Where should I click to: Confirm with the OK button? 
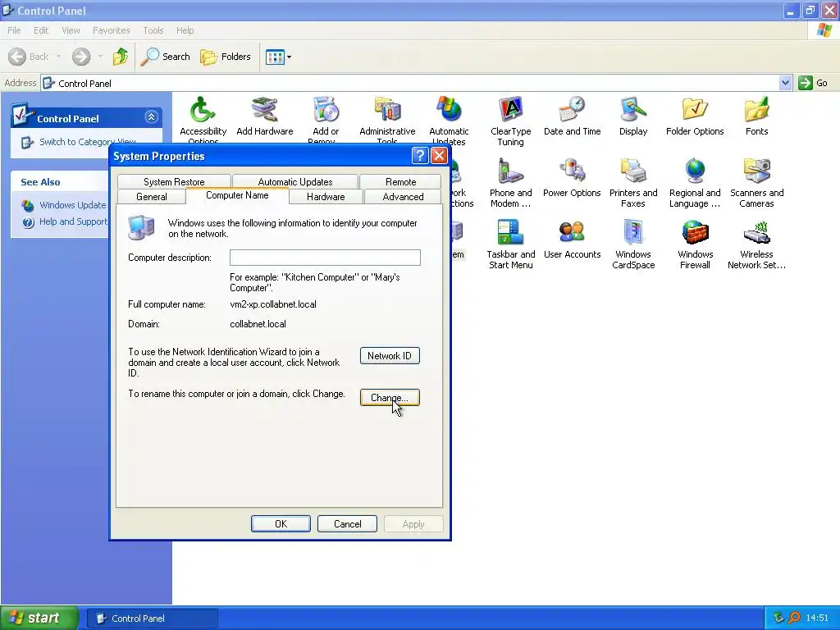281,524
